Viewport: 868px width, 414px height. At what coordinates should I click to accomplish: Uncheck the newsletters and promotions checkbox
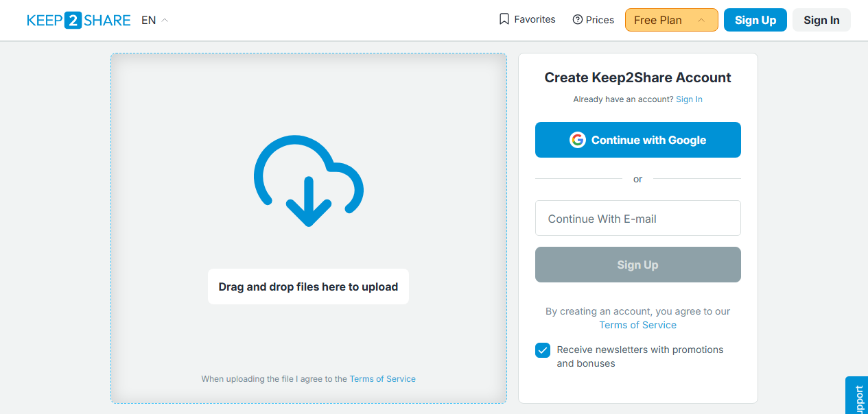pos(543,350)
